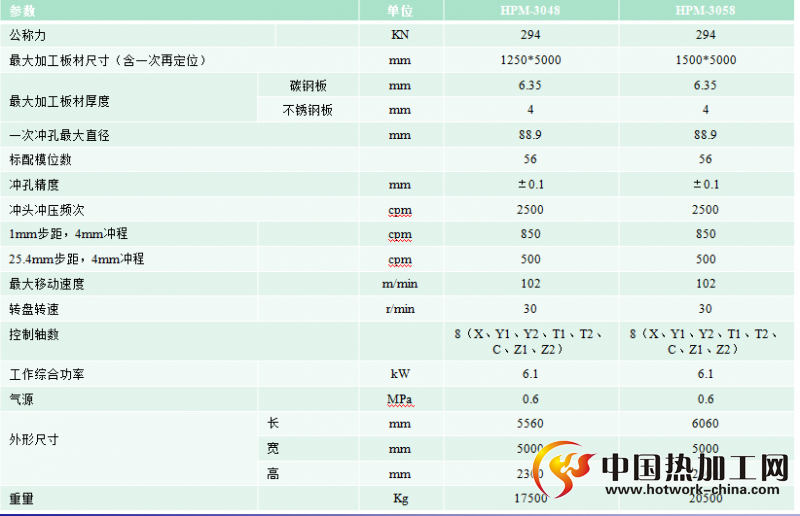This screenshot has height=516, width=800.
Task: Click the 高 sub-label
Action: pyautogui.click(x=273, y=474)
